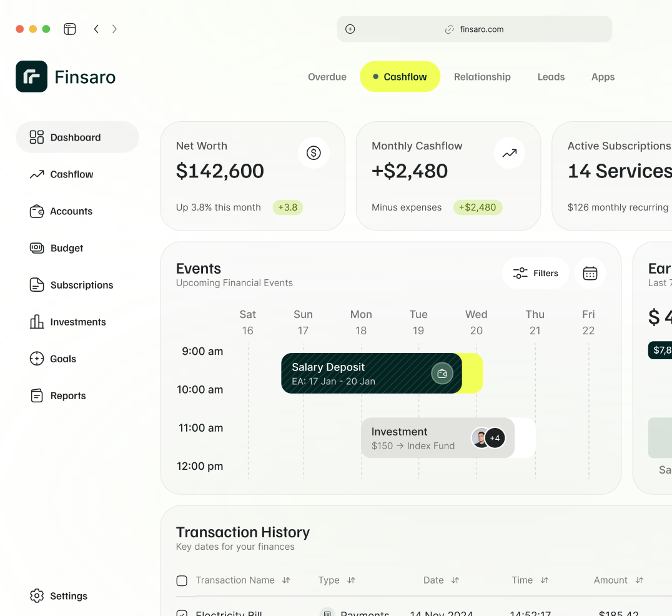Toggle the Electricity Bill row checkbox
This screenshot has width=672, height=616.
[182, 614]
